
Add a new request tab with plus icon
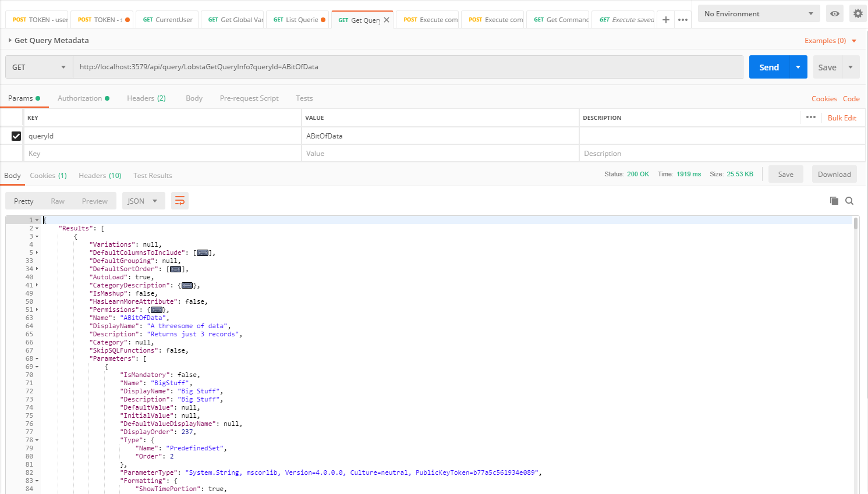(x=666, y=20)
